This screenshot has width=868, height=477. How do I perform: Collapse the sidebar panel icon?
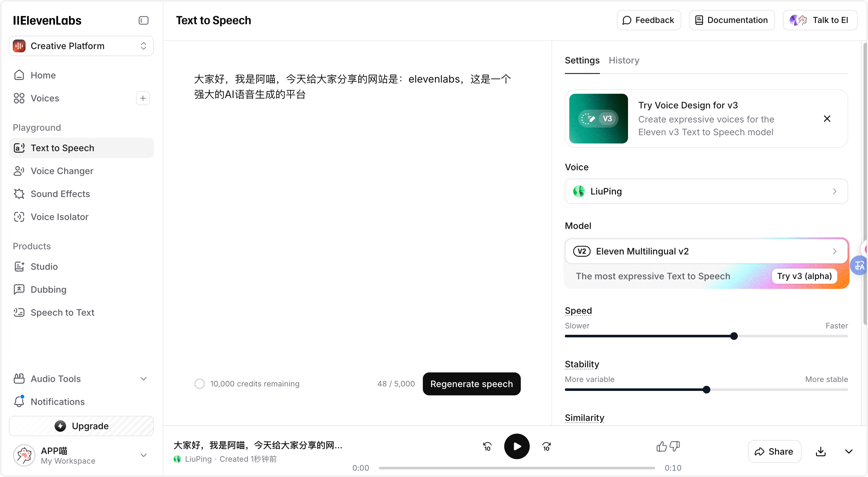[x=144, y=20]
